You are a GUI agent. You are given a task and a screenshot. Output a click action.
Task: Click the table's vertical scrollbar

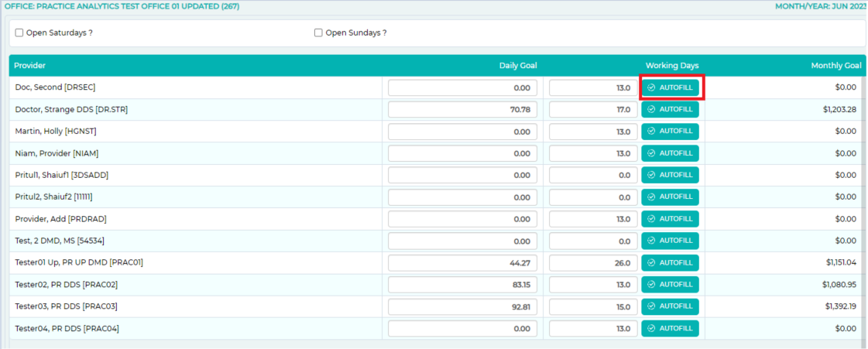point(863,193)
